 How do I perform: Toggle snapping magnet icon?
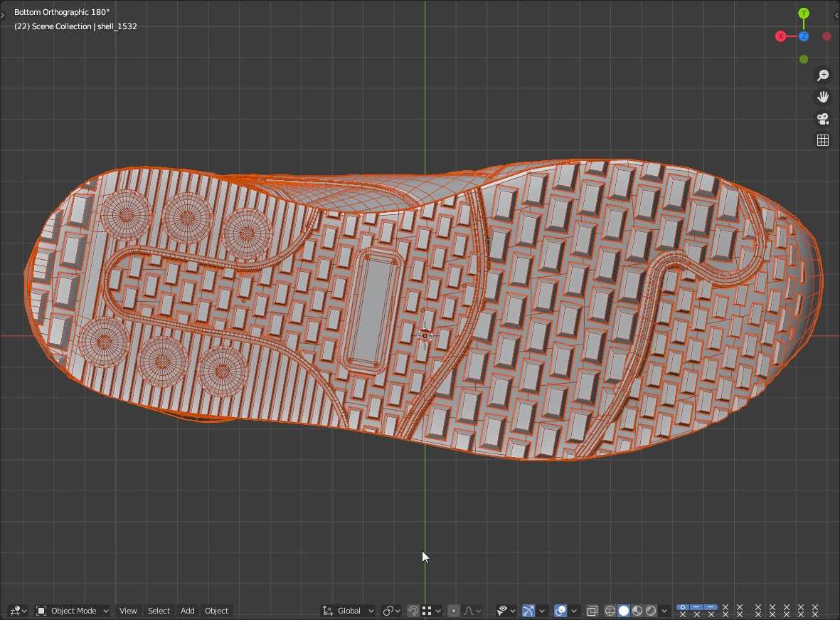(413, 611)
